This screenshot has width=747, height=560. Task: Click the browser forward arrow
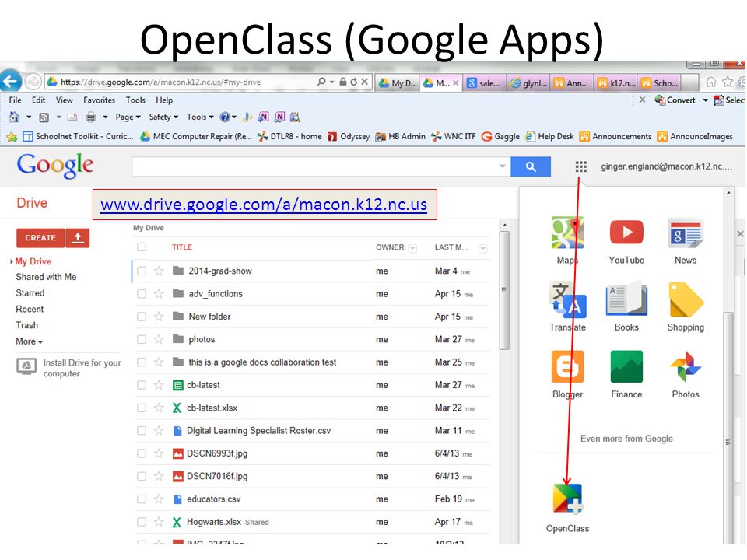pos(33,82)
